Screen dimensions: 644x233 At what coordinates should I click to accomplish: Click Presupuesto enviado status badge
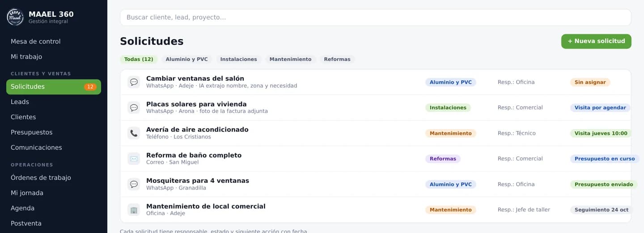[x=604, y=185]
